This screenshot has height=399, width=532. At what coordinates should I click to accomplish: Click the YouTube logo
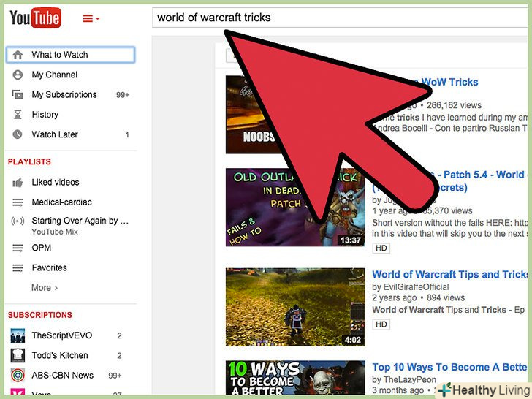pyautogui.click(x=35, y=18)
